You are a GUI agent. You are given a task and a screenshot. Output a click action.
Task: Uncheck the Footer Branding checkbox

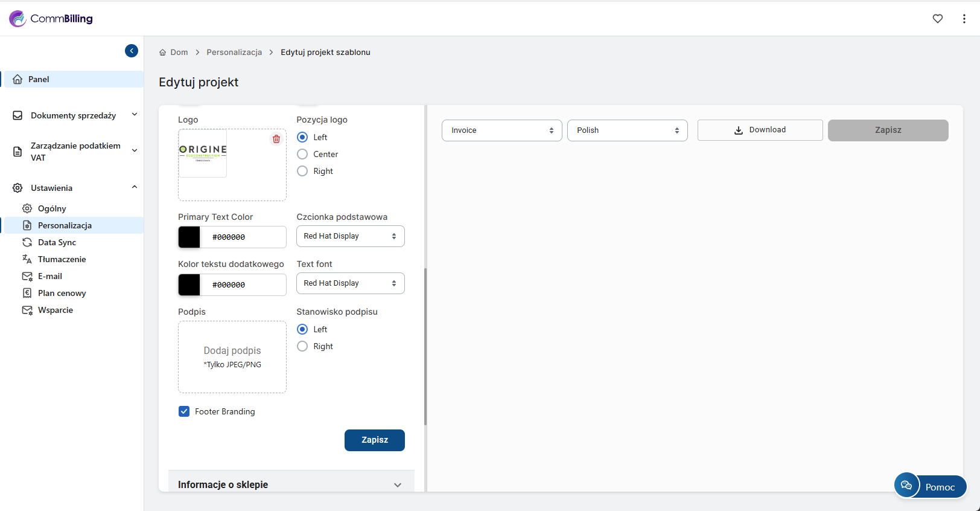[x=184, y=411]
